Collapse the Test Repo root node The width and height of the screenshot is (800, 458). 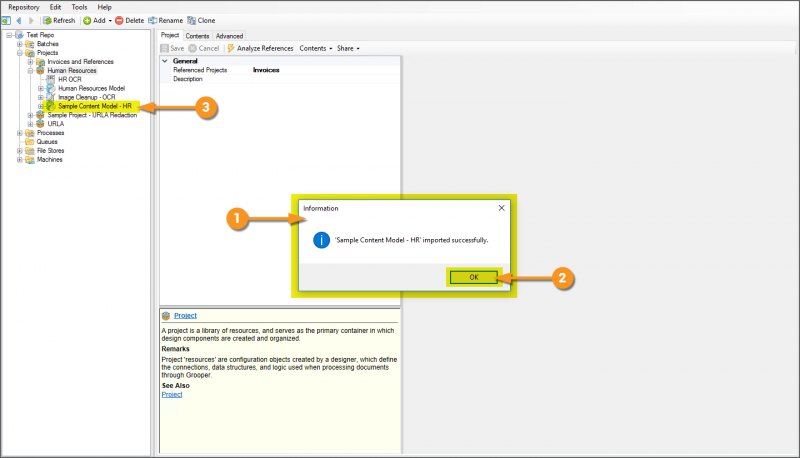pos(9,35)
